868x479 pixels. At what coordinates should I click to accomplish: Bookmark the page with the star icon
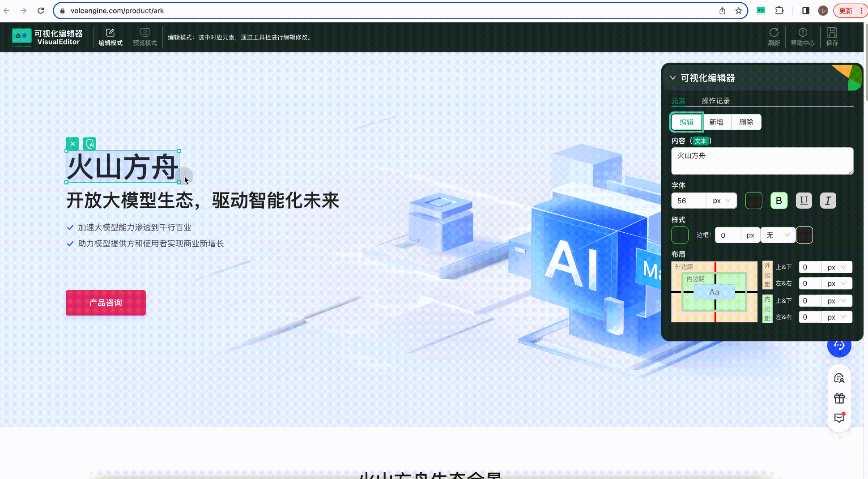(739, 11)
